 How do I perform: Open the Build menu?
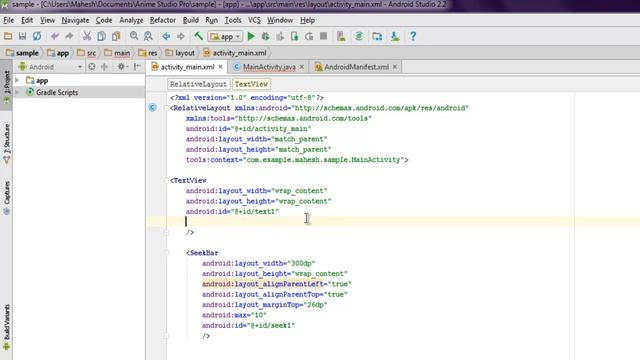tap(191, 20)
